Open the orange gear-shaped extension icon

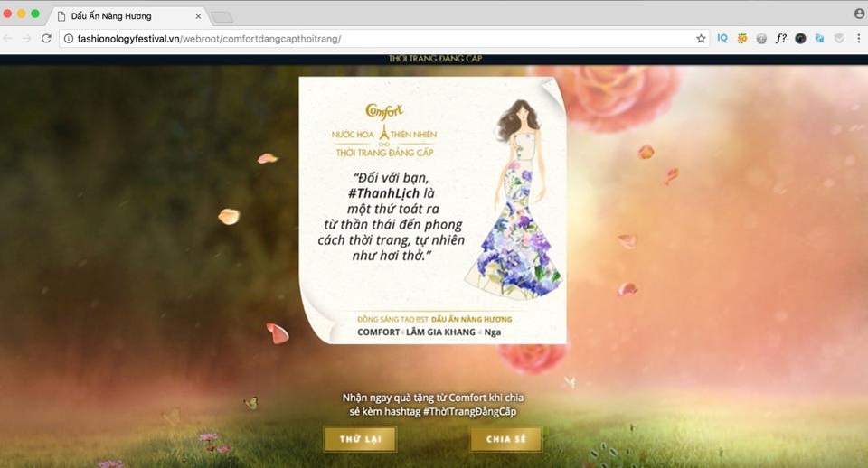pos(742,38)
